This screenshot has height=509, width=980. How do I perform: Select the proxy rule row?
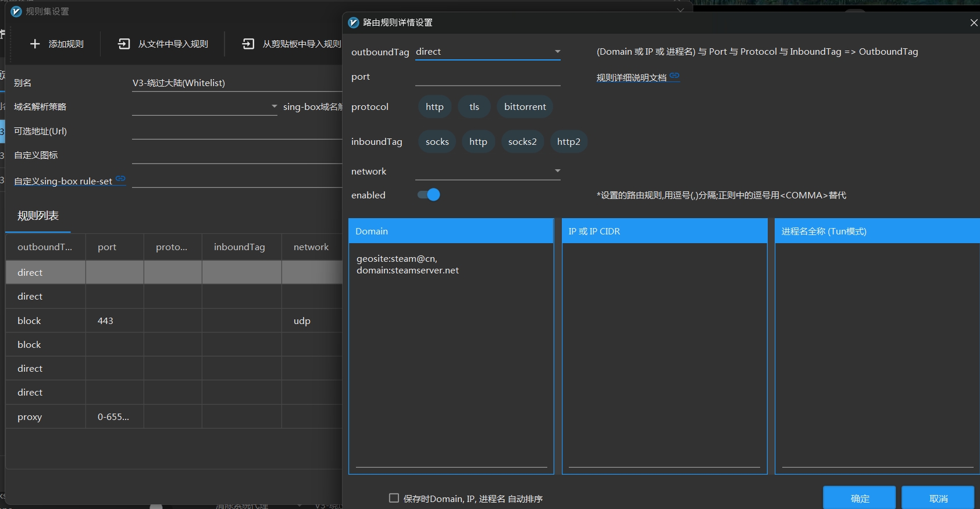pyautogui.click(x=30, y=417)
